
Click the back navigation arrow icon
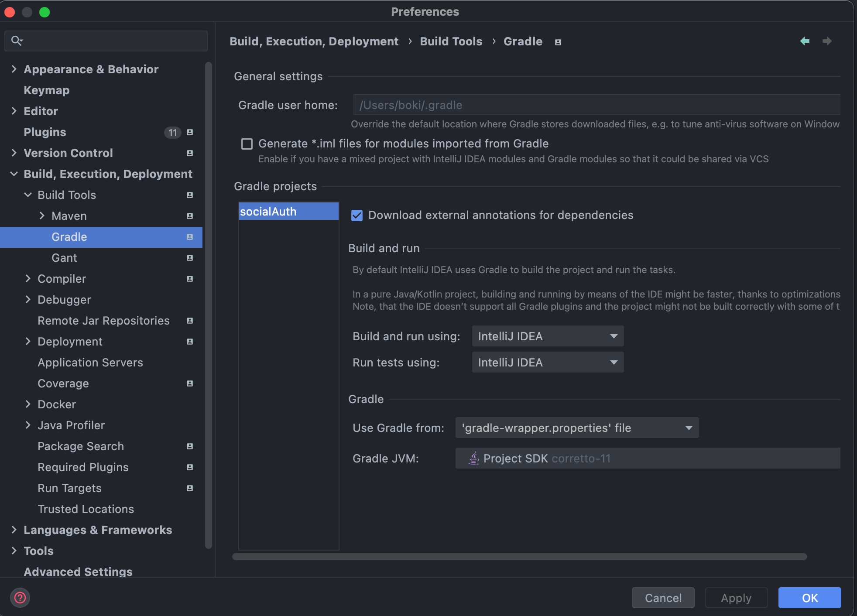[805, 41]
